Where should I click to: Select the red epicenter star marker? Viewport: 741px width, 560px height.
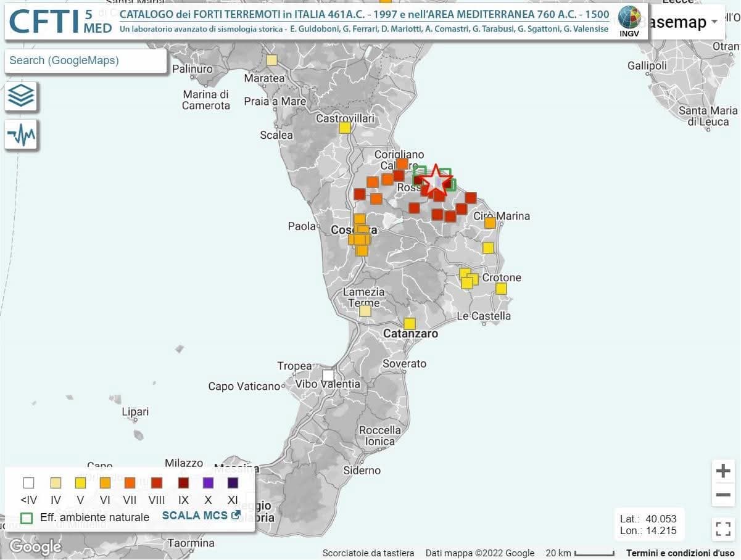tap(436, 180)
